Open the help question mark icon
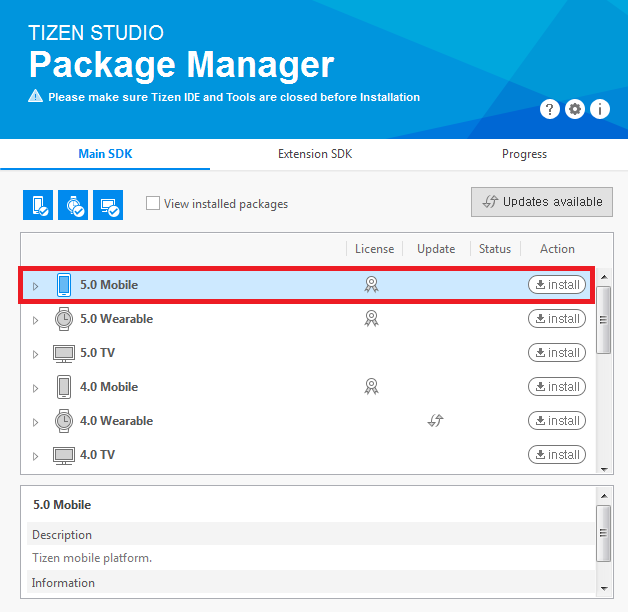 point(549,110)
